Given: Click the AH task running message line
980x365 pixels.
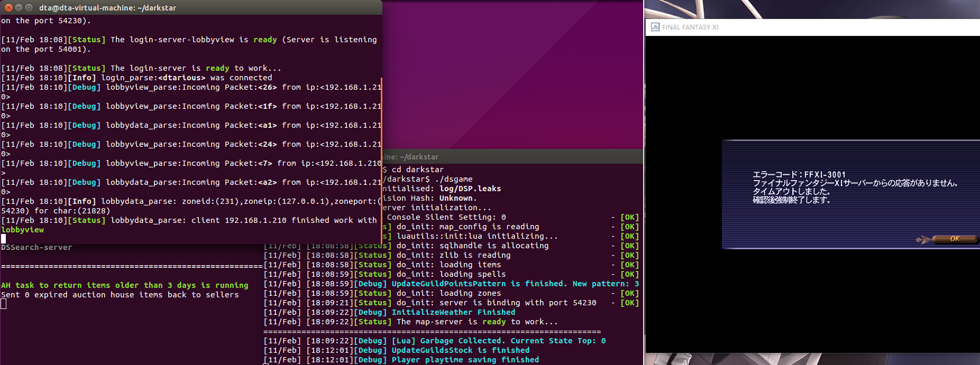Looking at the screenshot, I should (124, 285).
